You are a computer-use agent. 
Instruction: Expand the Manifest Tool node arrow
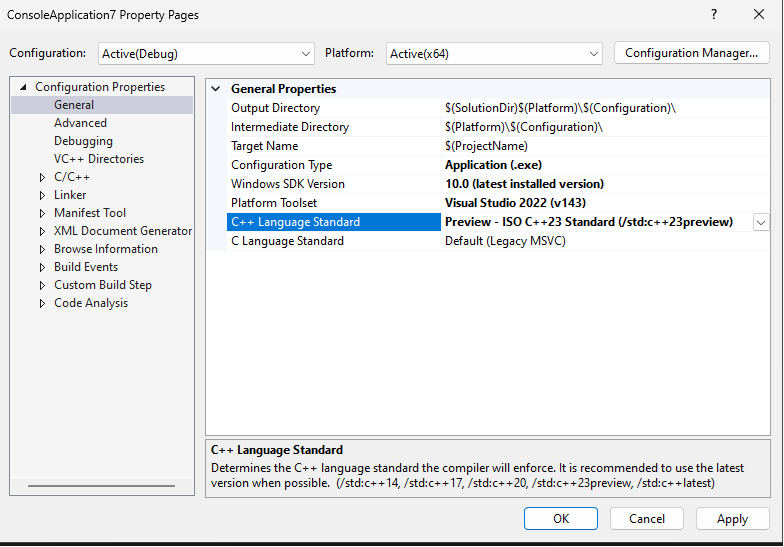click(x=42, y=214)
